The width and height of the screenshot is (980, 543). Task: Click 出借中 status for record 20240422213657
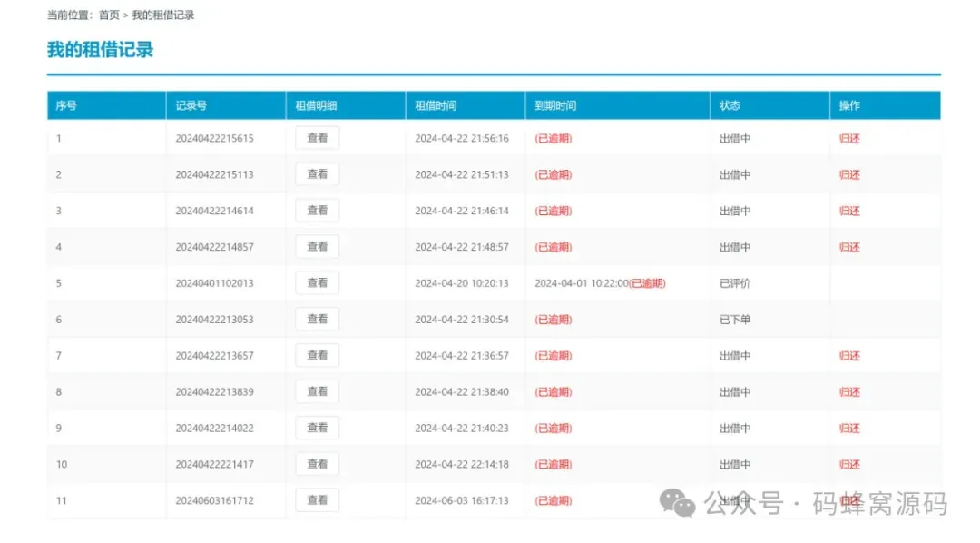[735, 356]
